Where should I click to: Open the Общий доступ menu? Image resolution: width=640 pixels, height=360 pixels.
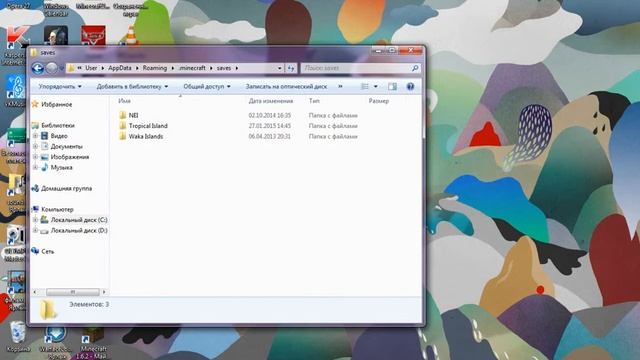pyautogui.click(x=207, y=87)
